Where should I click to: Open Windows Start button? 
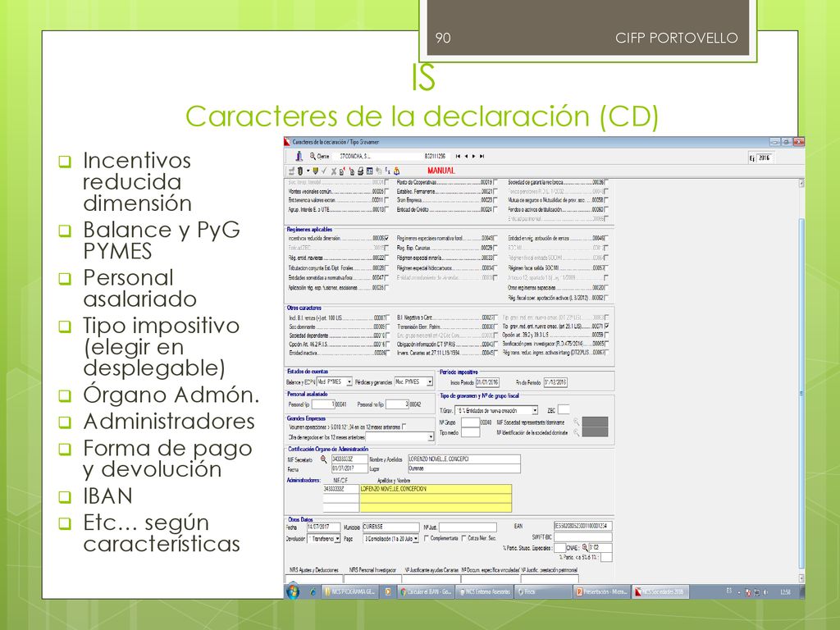point(293,591)
